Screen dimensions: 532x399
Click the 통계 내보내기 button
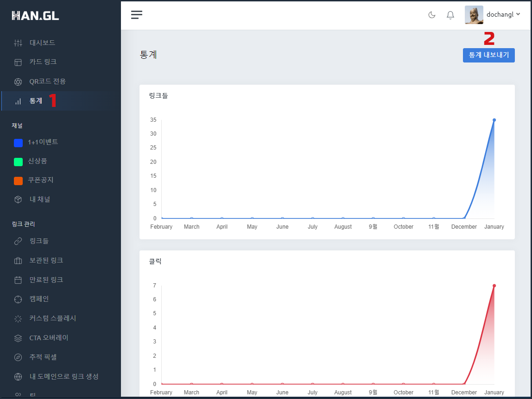(488, 55)
